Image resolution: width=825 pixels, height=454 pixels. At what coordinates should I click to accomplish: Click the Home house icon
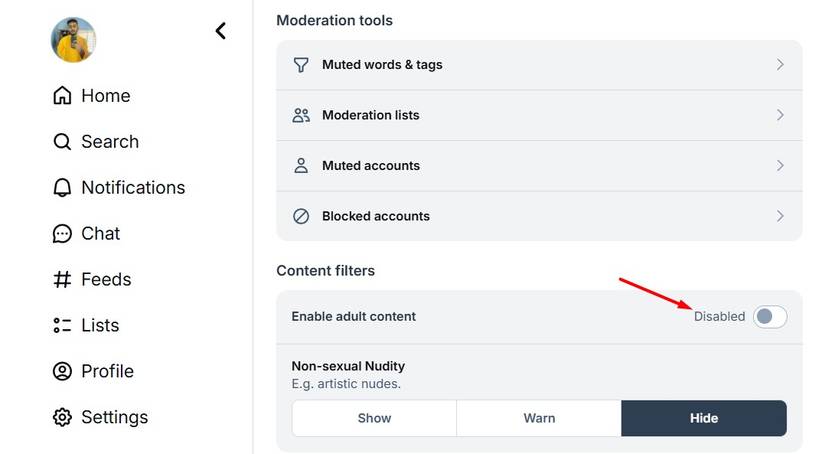tap(62, 96)
